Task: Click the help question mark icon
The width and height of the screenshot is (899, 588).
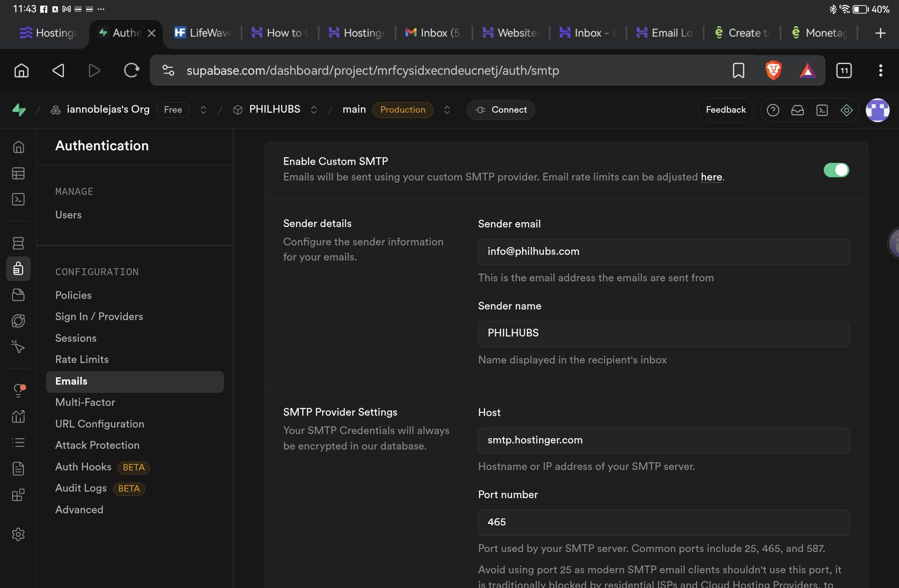Action: click(x=773, y=110)
